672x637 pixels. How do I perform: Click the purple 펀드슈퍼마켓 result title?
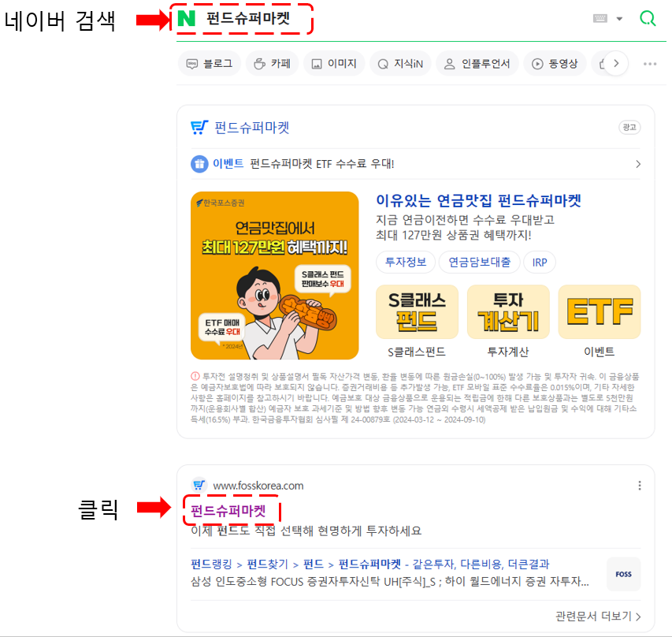[x=228, y=510]
